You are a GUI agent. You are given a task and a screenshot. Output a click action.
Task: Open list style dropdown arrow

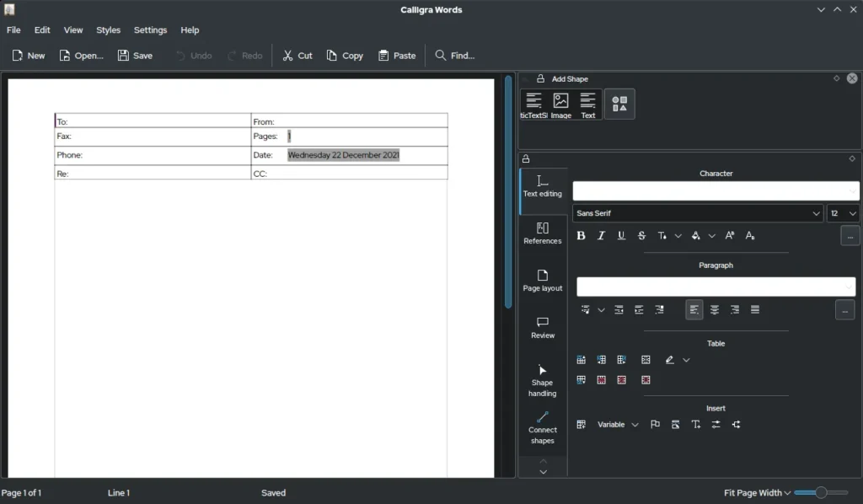(x=601, y=310)
